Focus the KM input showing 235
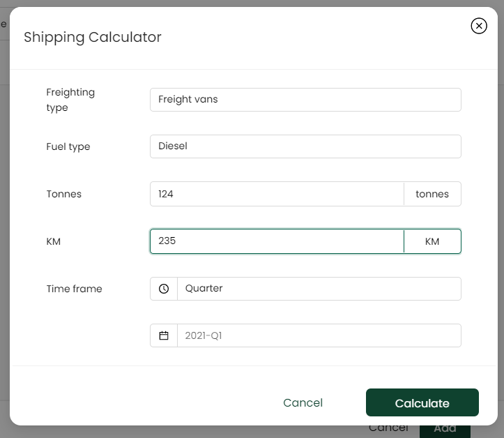The image size is (504, 438). pos(277,241)
